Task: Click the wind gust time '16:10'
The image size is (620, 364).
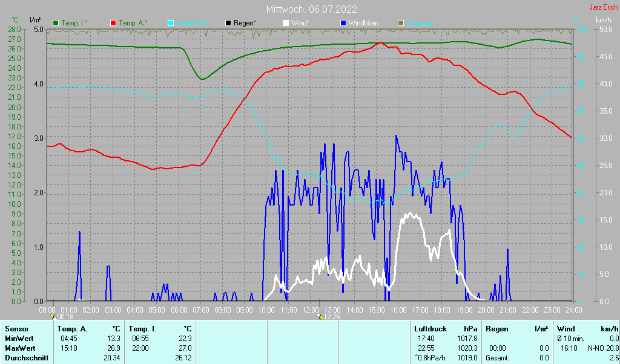Action: pos(569,349)
